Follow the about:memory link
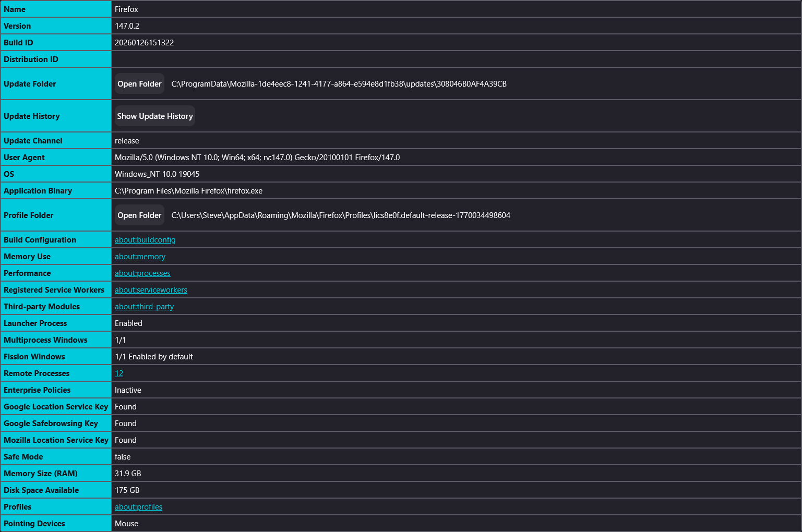This screenshot has width=802, height=532. 140,257
